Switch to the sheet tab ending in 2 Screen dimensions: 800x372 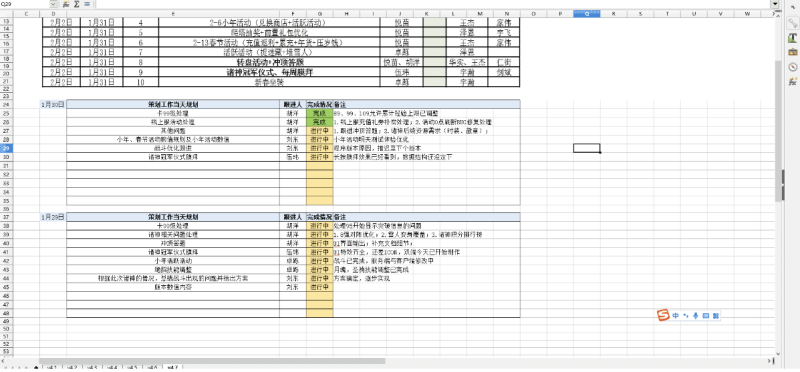[72, 367]
